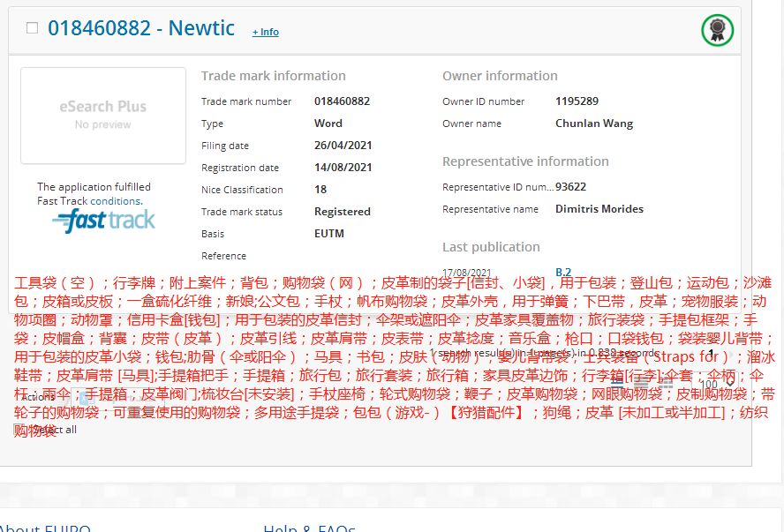Screen dimensions: 784x532
Task: Click the Trade mark information heading
Action: point(273,76)
